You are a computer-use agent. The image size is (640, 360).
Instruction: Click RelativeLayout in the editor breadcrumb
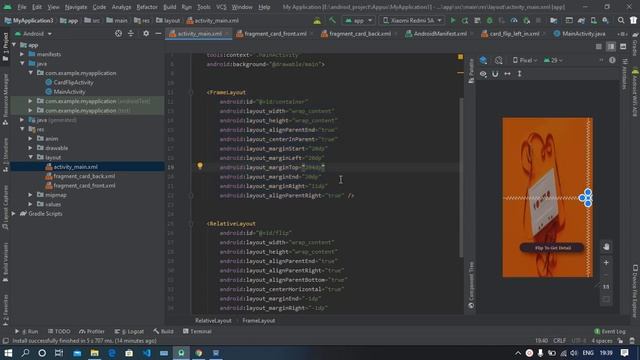coord(213,321)
